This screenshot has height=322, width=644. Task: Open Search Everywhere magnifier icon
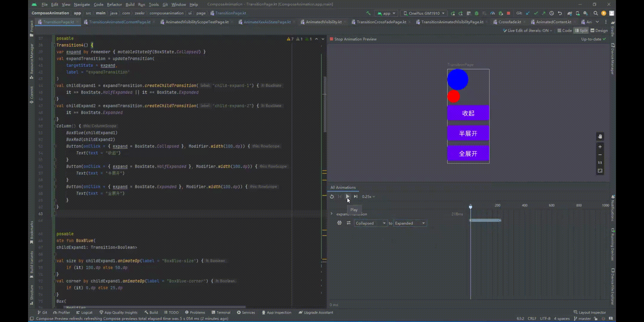(595, 13)
